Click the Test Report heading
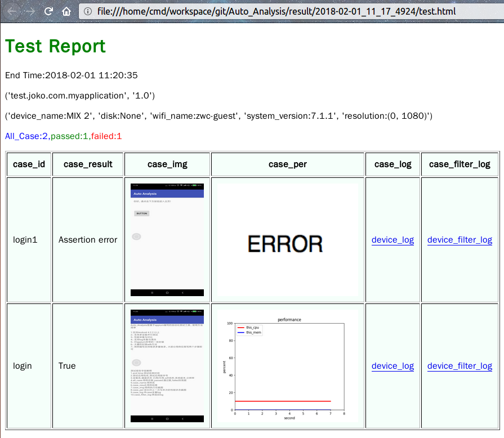Screen dimensions: 504x438 [55, 46]
